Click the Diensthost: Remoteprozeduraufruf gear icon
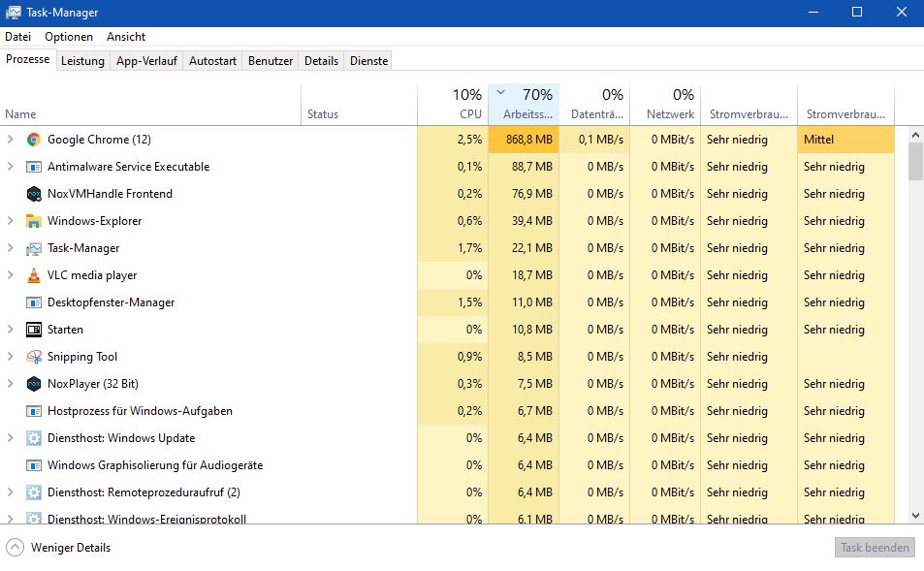 click(34, 492)
